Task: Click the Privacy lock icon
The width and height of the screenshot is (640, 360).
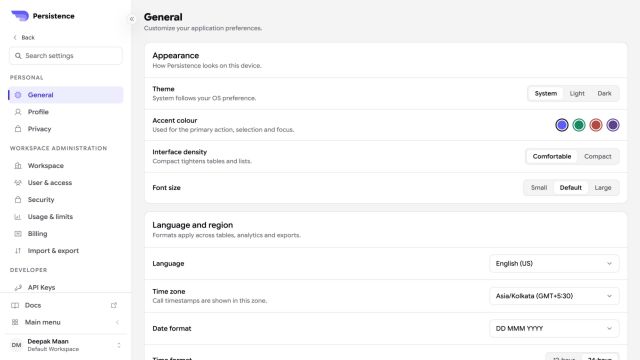Action: tap(18, 129)
